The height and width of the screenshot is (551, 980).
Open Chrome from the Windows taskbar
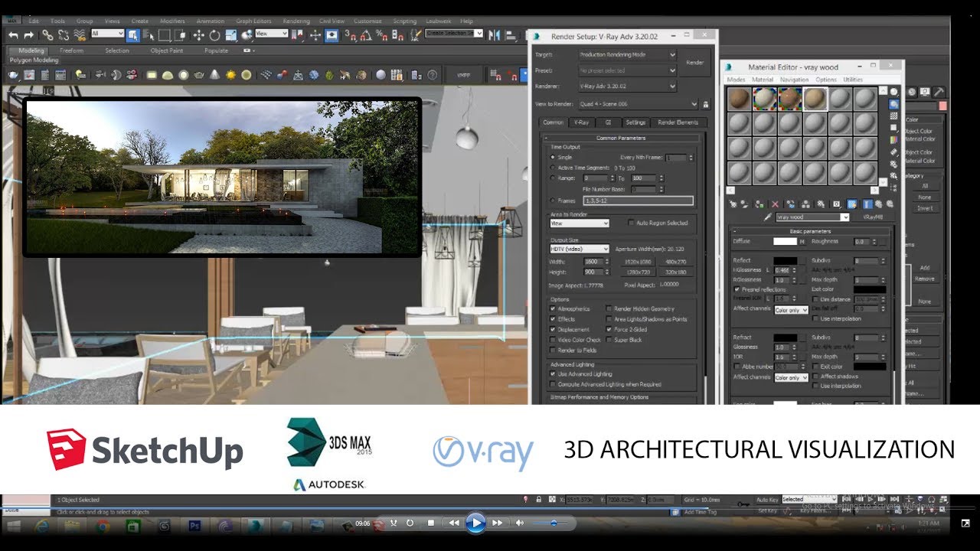pyautogui.click(x=103, y=526)
